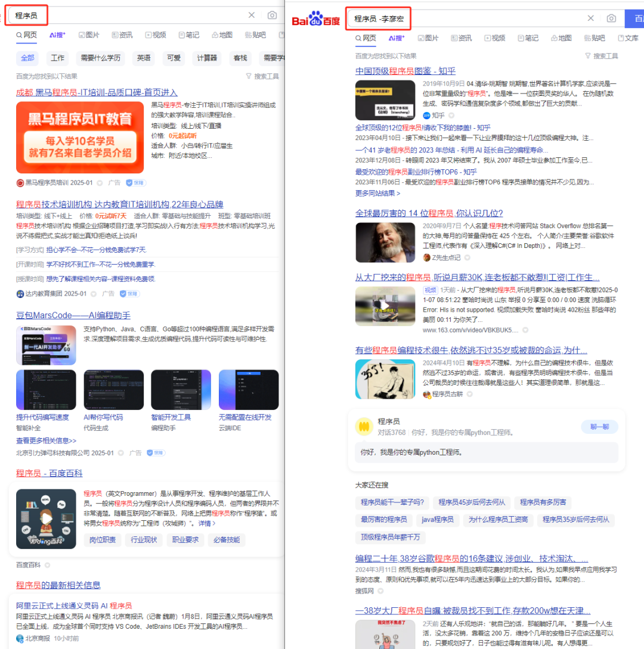This screenshot has width=644, height=649.
Task: Click the yellow 程序员 chatbot avatar icon
Action: 364,426
